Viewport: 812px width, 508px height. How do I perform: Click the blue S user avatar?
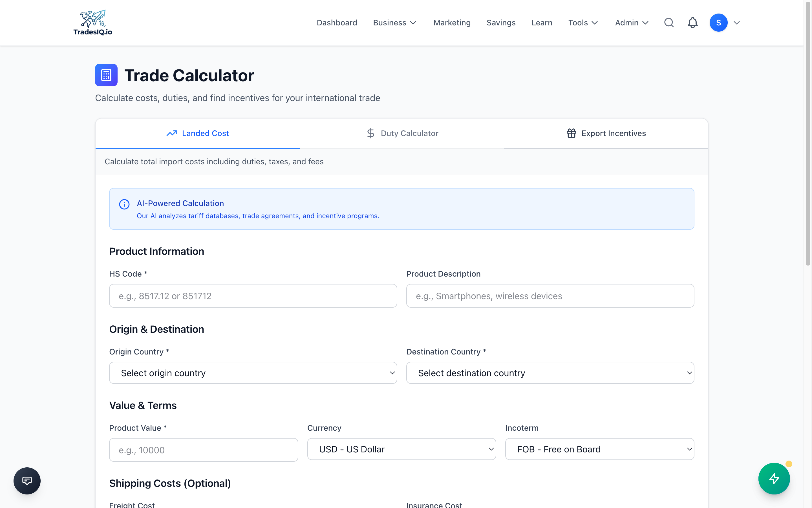(x=718, y=23)
